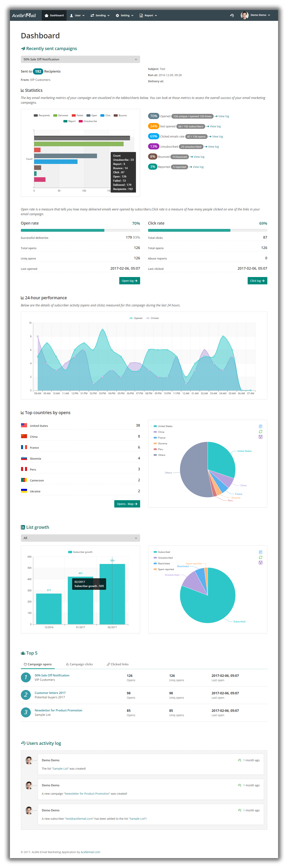Click the Ukraine flag icon
Viewport: 288px width, 868px height.
(x=24, y=491)
